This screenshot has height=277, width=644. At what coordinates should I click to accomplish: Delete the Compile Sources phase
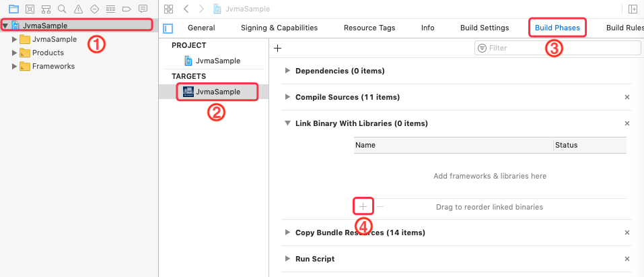tap(627, 97)
